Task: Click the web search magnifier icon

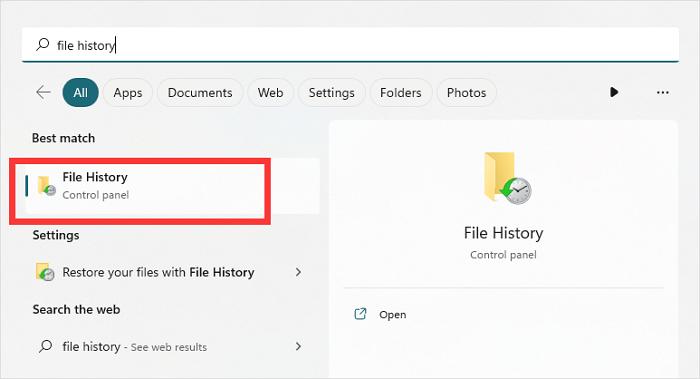Action: [45, 346]
